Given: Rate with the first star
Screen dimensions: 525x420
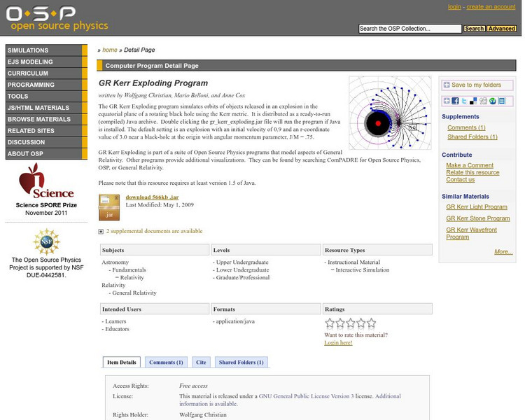Looking at the screenshot, I should tap(330, 323).
